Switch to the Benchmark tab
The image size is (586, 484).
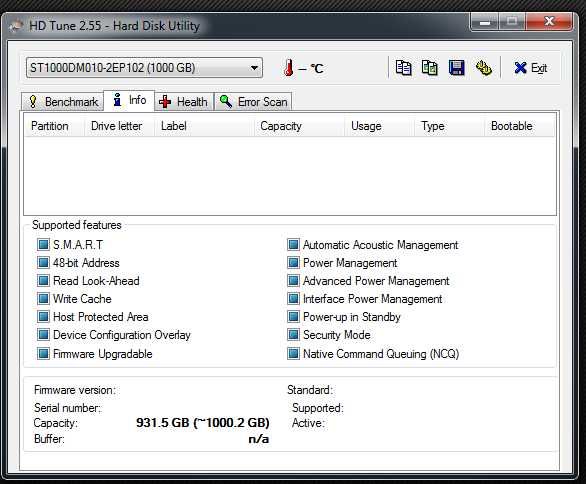63,102
